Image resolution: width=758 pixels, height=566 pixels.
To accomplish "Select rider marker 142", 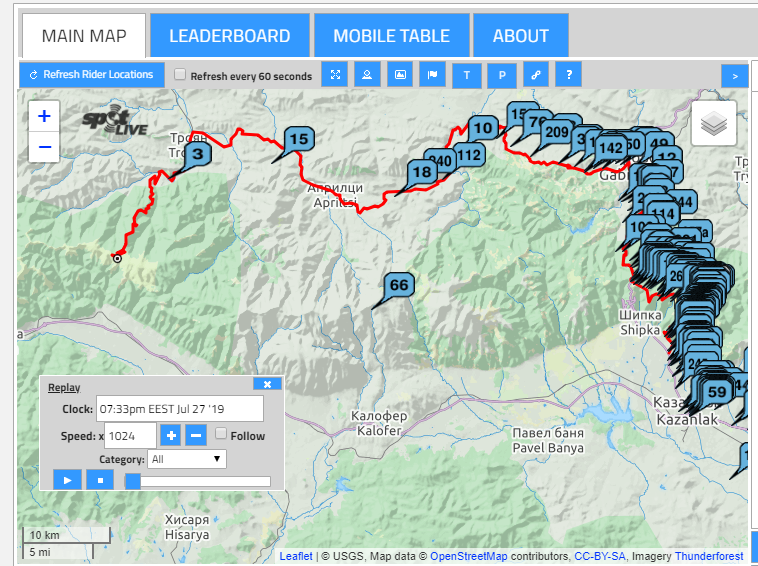I will (611, 148).
